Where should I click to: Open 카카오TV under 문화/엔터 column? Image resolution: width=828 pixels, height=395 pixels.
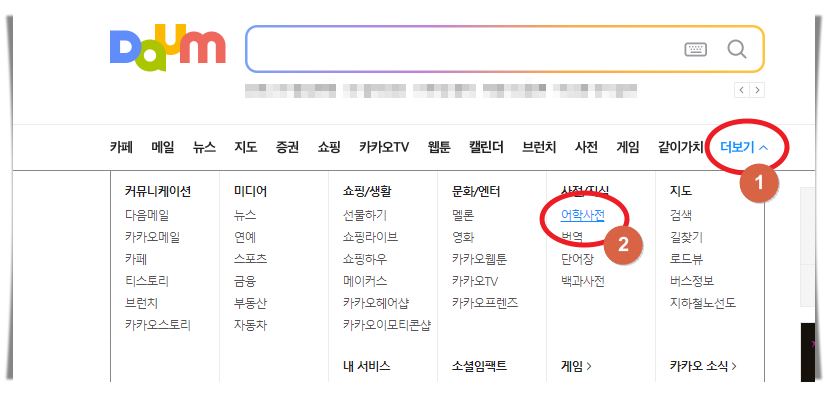475,281
